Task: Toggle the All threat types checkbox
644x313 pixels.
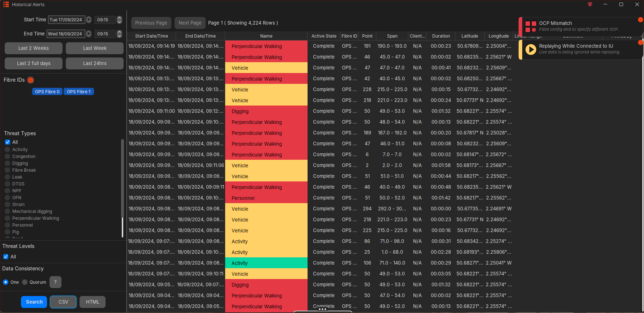Action: point(8,142)
